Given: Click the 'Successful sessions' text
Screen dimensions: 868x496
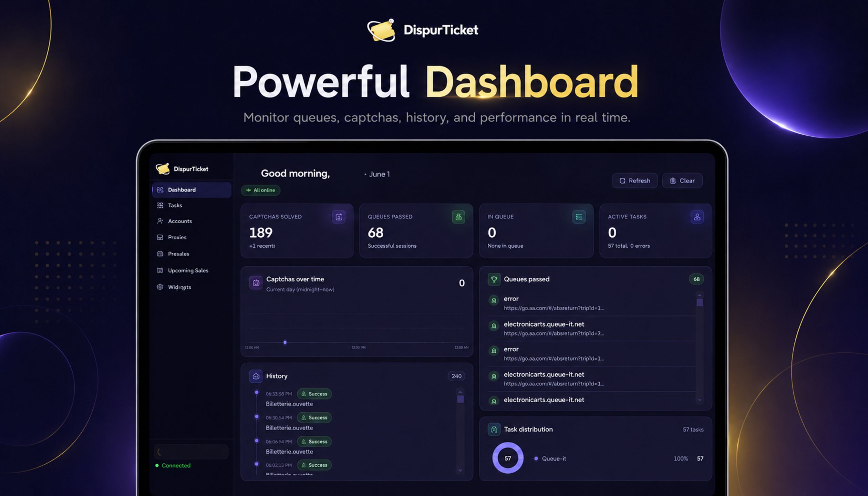Looking at the screenshot, I should [x=392, y=246].
